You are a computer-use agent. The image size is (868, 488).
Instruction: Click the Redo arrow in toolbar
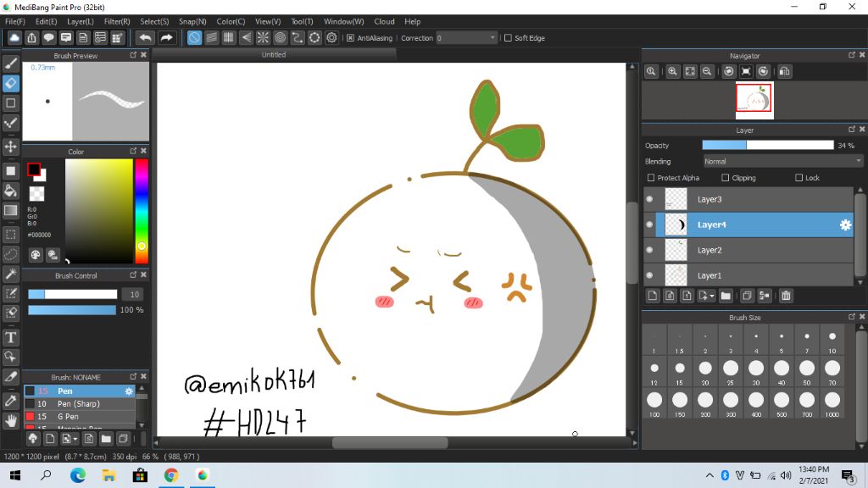[166, 37]
